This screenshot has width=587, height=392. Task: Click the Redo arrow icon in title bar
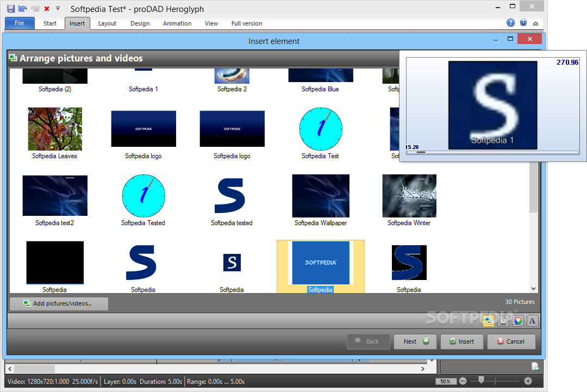pyautogui.click(x=35, y=9)
